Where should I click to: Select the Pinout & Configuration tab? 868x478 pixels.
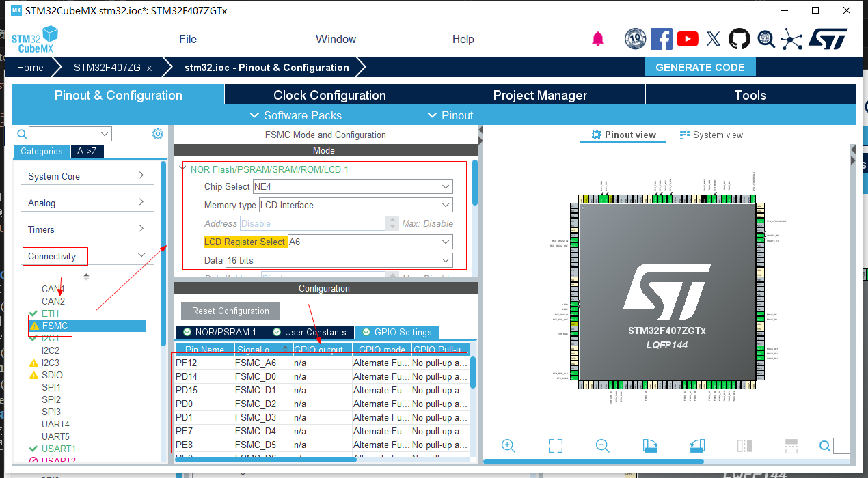[118, 95]
